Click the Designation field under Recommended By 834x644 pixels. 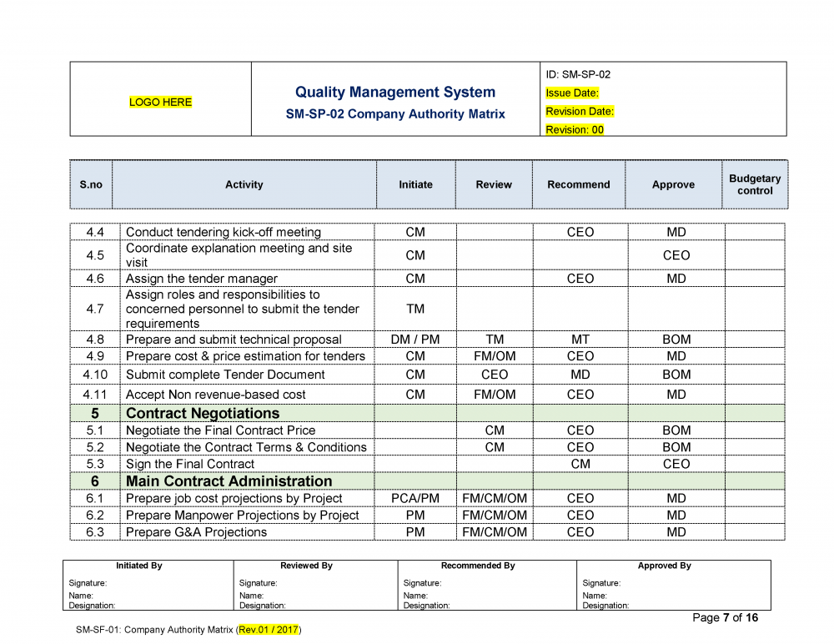coord(426,606)
